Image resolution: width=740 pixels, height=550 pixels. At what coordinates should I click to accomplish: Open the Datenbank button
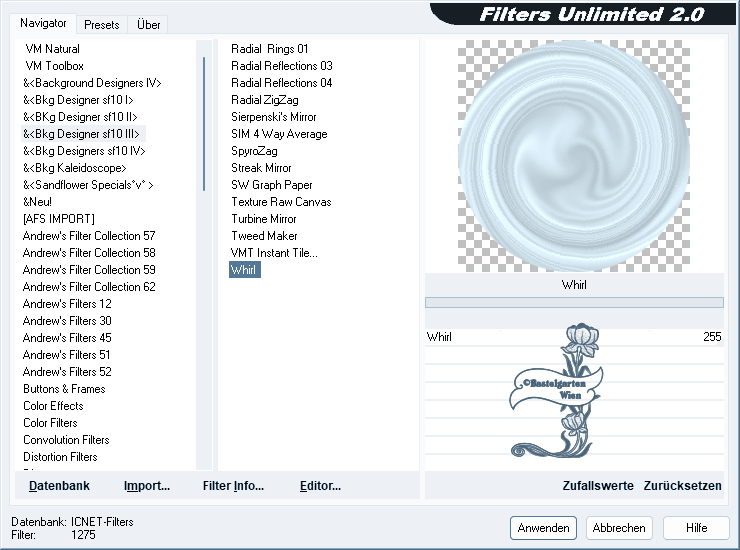coord(59,486)
